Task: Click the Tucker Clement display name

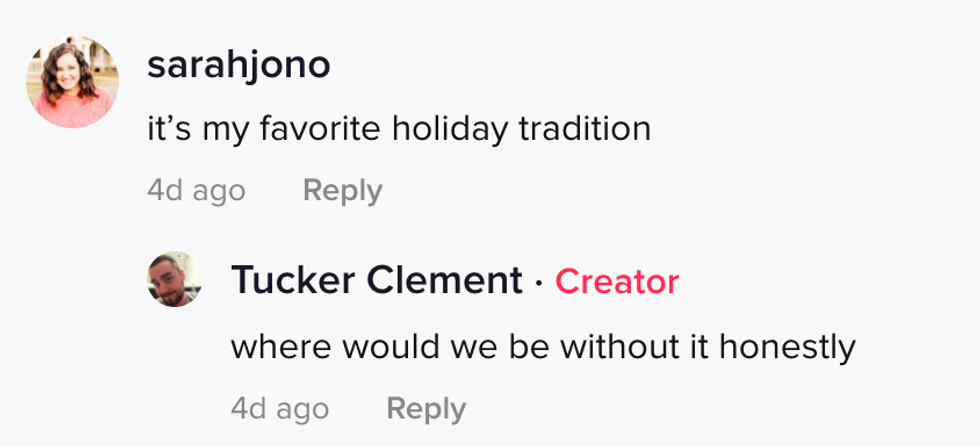Action: pos(376,281)
